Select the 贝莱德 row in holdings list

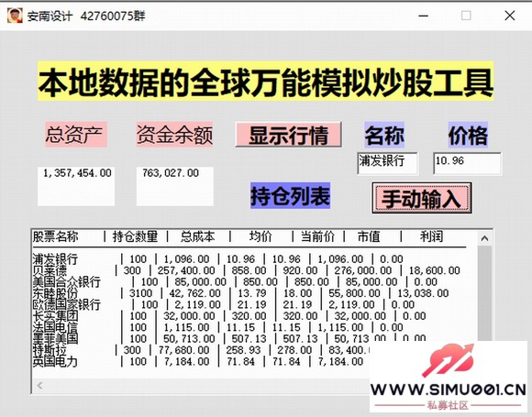[246, 270]
